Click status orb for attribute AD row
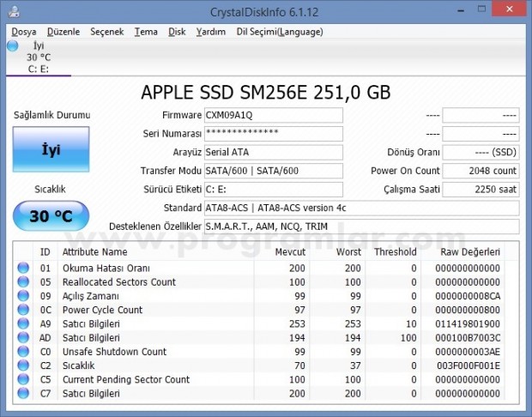The image size is (532, 417). pyautogui.click(x=23, y=337)
